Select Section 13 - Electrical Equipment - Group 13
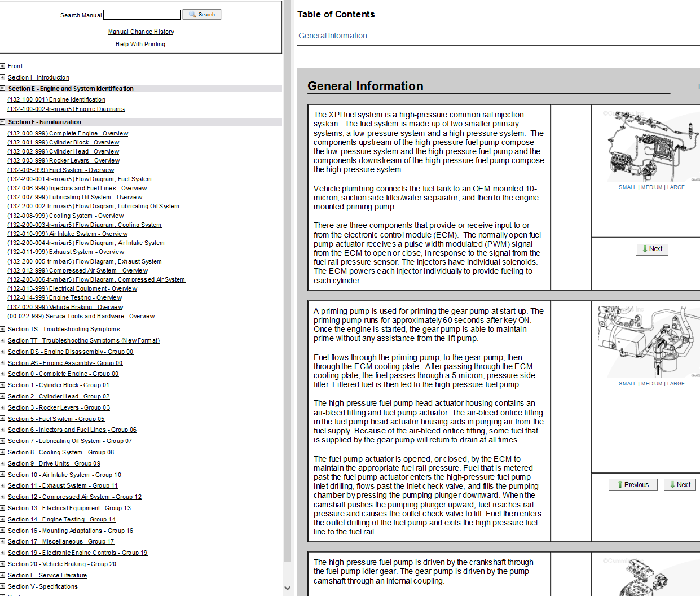Image resolution: width=700 pixels, height=596 pixels. coord(69,509)
